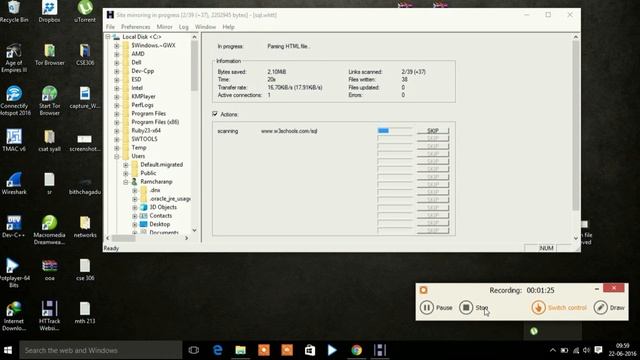Open the HTTrack Website Copier desktop icon
This screenshot has width=640, height=360.
click(x=49, y=316)
